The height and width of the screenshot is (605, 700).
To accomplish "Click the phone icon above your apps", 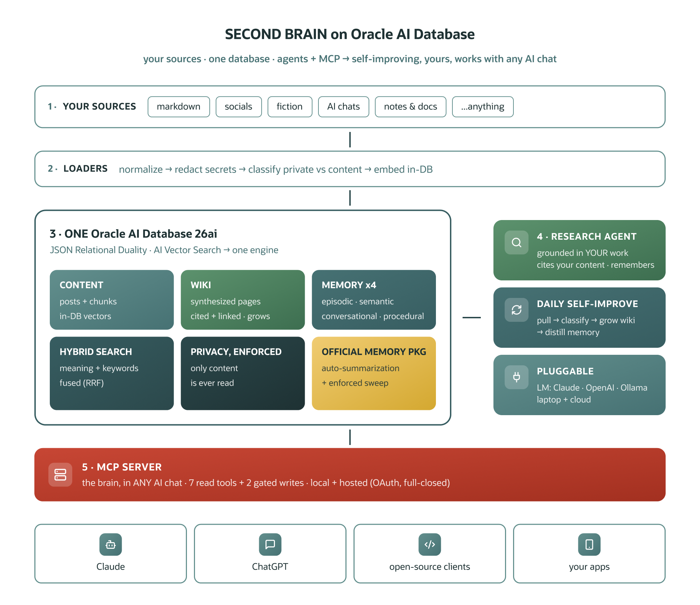I will coord(589,545).
